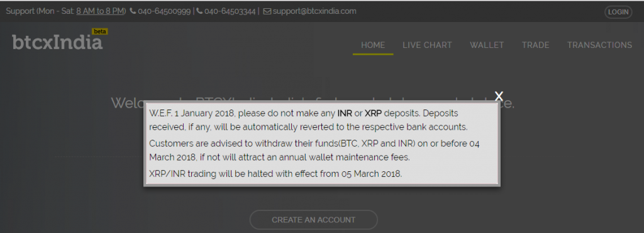Click the btcxIndia logo

click(57, 42)
